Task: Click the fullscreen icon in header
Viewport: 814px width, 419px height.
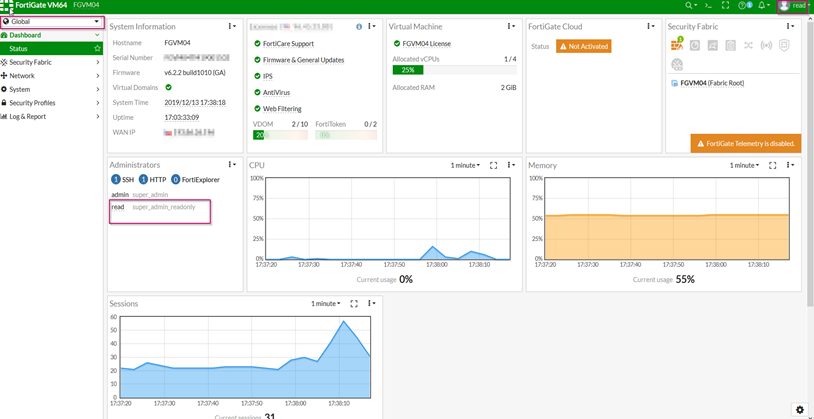Action: pos(725,6)
